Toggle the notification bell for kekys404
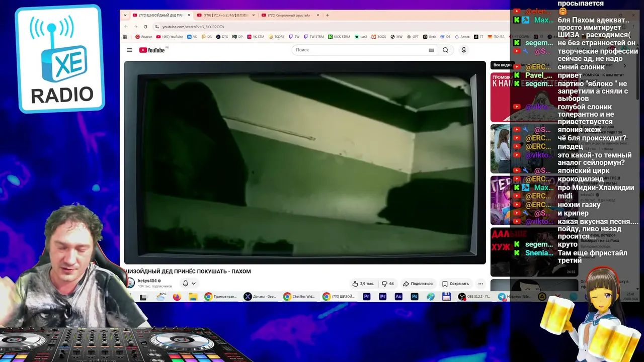 tap(189, 284)
